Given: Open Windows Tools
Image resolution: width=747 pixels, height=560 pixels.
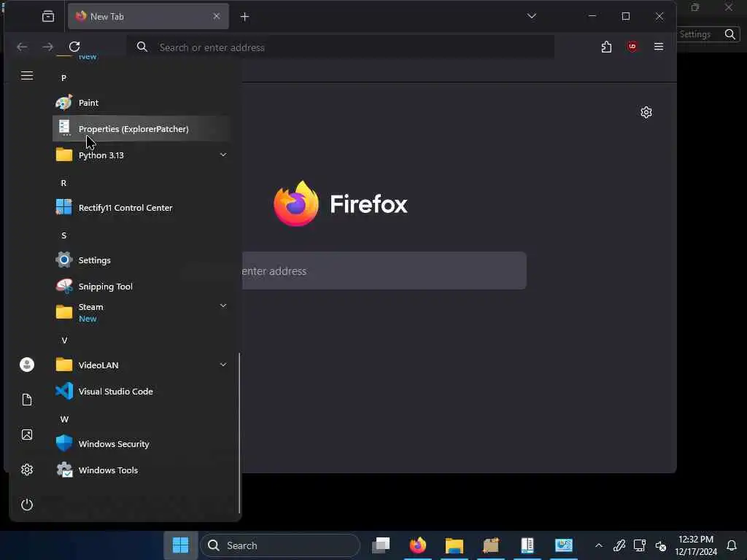Looking at the screenshot, I should 141,470.
